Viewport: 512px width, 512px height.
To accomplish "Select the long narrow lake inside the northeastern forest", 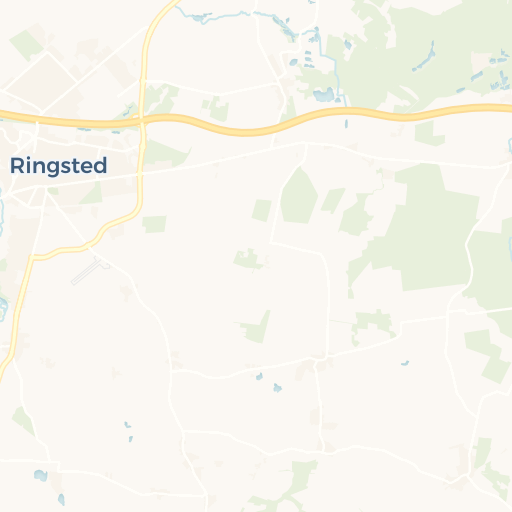I will (424, 57).
